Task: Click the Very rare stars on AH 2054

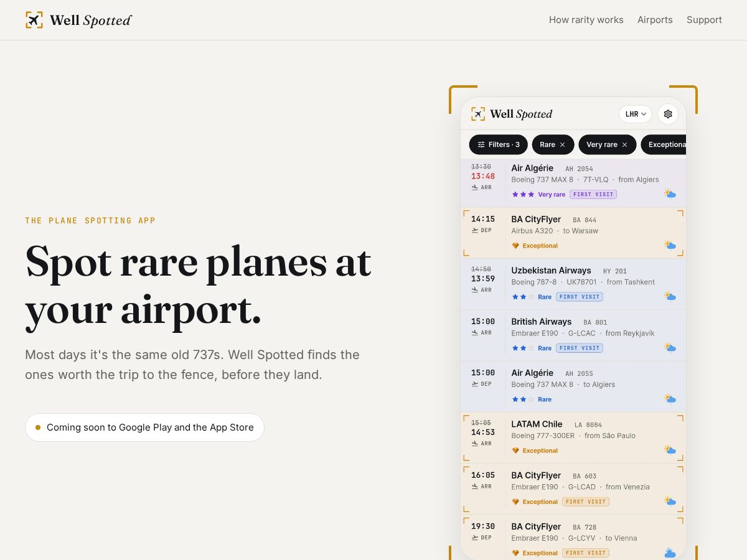Action: point(523,194)
